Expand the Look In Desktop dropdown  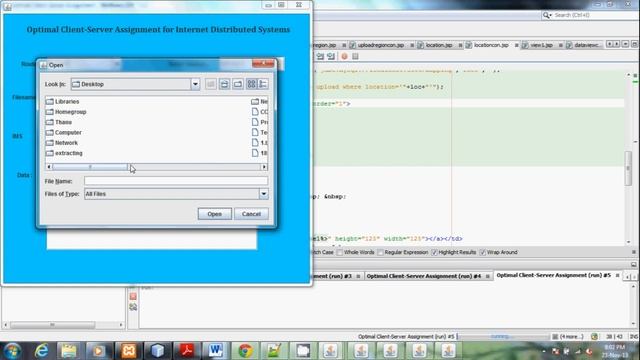pyautogui.click(x=195, y=84)
